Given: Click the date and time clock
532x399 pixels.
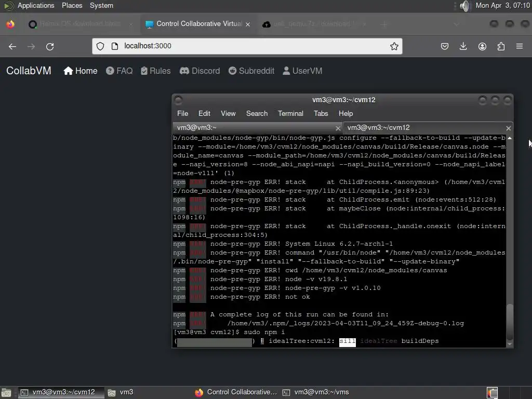Looking at the screenshot, I should point(502,5).
